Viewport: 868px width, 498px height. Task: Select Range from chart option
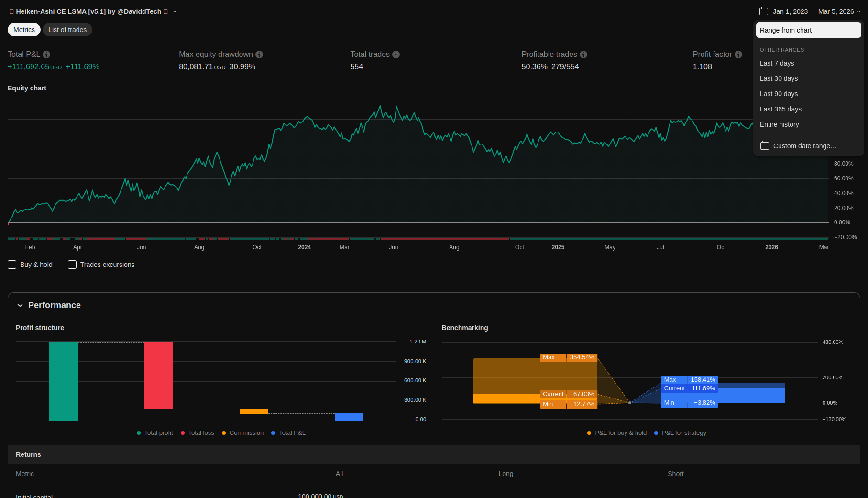pos(808,30)
